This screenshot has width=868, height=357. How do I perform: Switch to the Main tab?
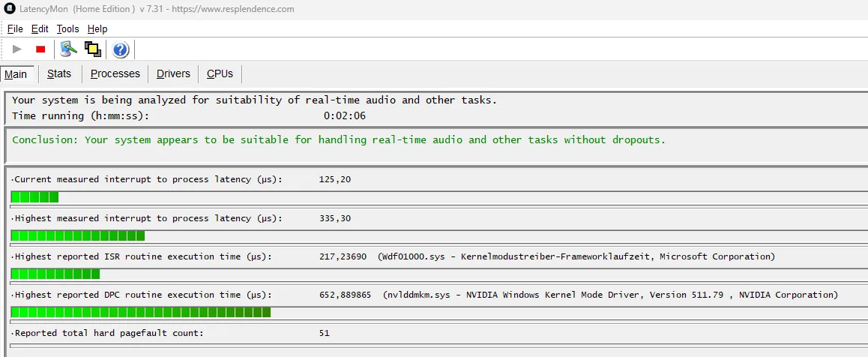(x=16, y=74)
